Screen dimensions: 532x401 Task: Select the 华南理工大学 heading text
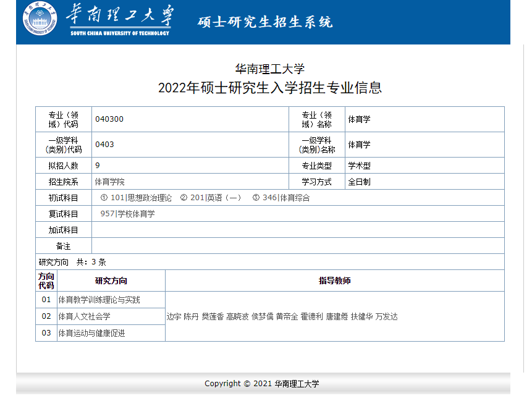270,69
